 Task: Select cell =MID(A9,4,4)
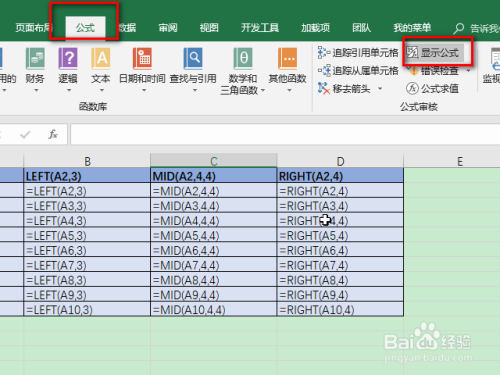coord(214,295)
